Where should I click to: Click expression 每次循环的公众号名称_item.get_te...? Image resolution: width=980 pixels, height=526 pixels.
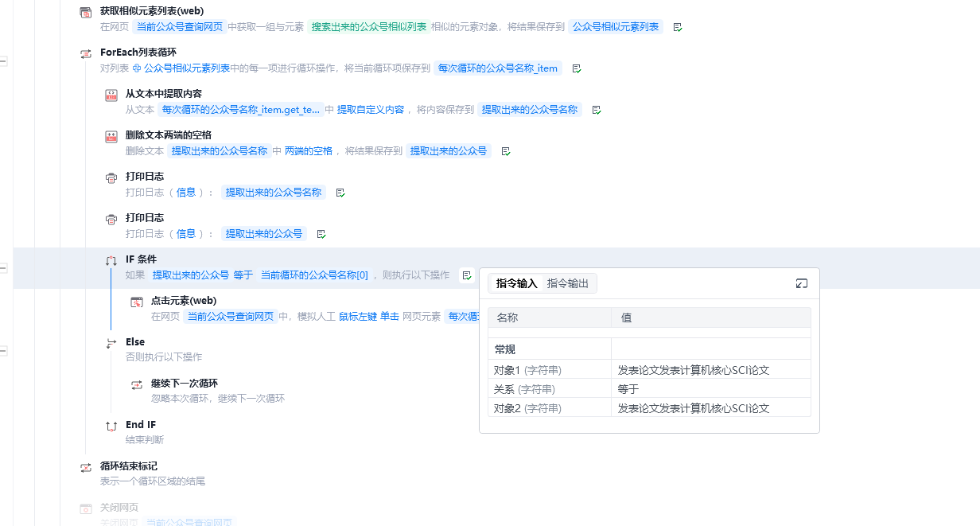[x=241, y=110]
